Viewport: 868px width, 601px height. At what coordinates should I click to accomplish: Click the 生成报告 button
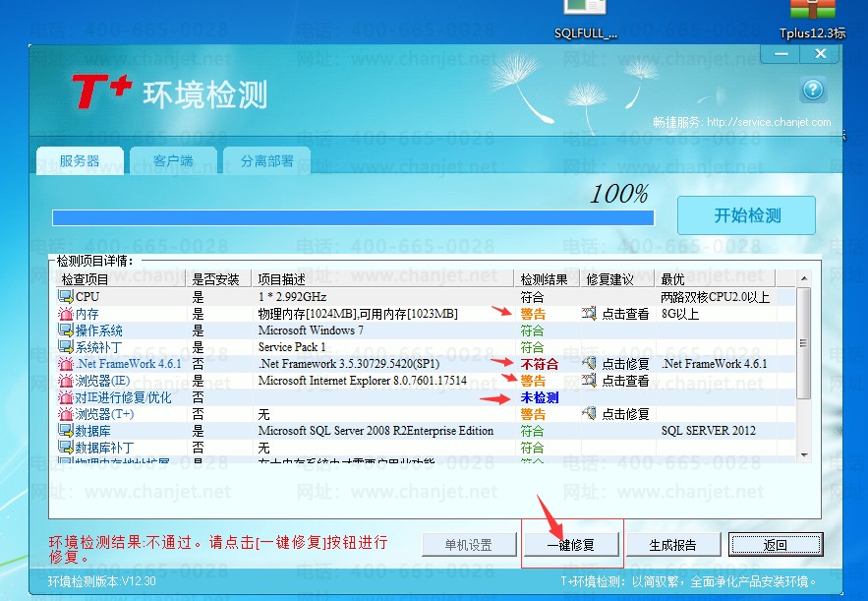point(673,545)
